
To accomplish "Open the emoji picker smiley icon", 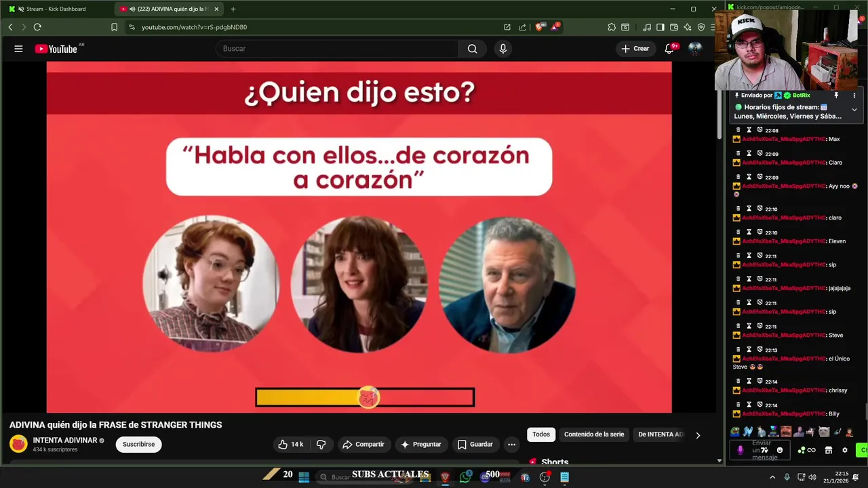I will [780, 450].
